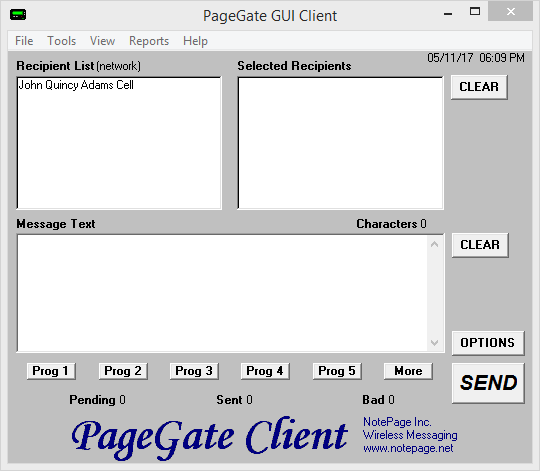This screenshot has width=540, height=471.
Task: Click into the Message Text field
Action: [222, 293]
